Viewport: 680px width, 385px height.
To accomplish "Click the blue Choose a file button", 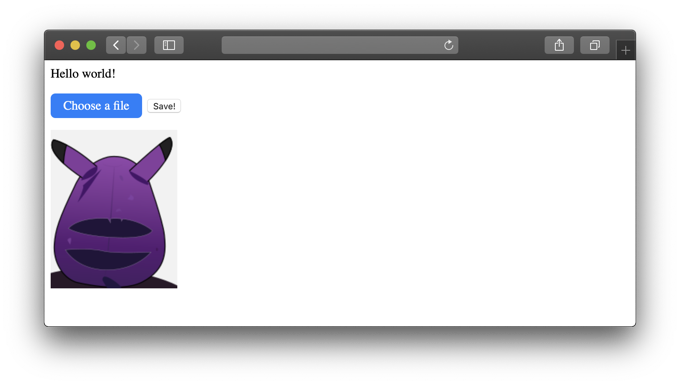I will [96, 105].
